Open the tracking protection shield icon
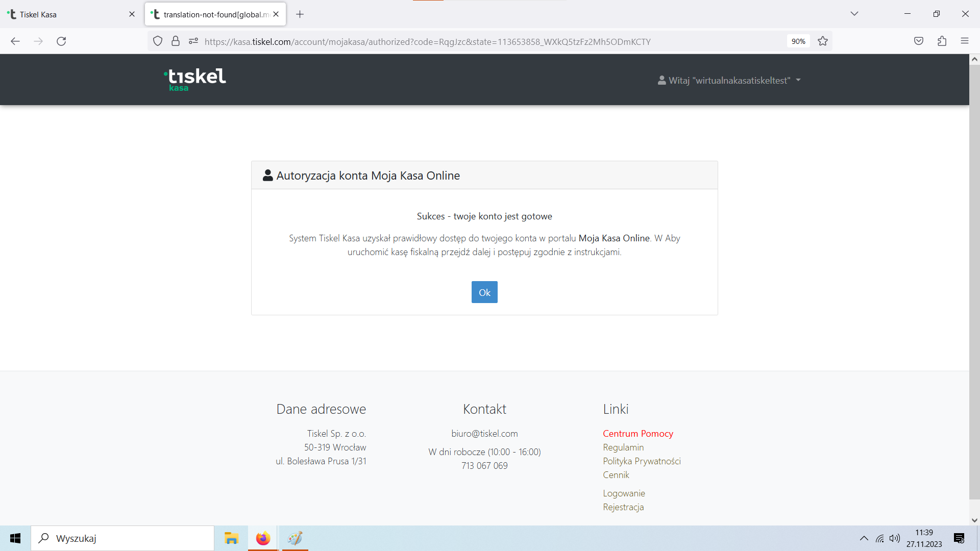Image resolution: width=980 pixels, height=551 pixels. (158, 41)
